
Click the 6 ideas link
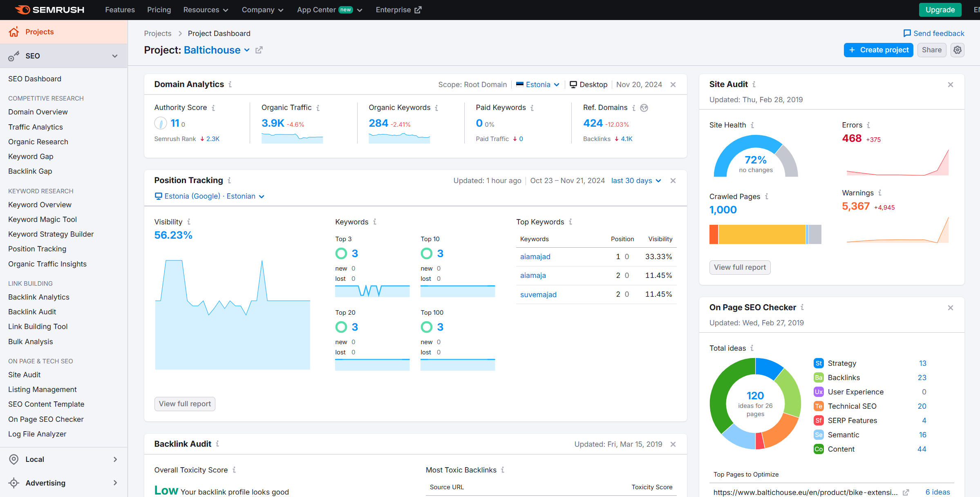pyautogui.click(x=938, y=492)
